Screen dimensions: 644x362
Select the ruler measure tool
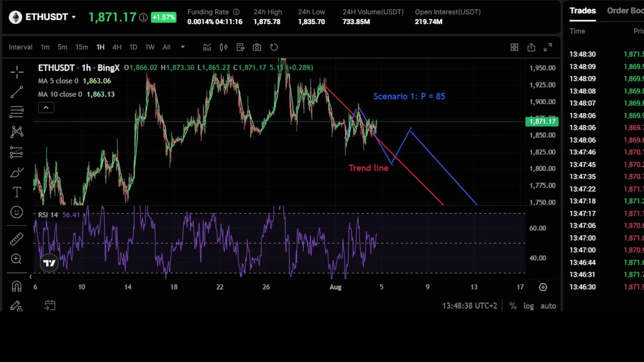coord(17,239)
